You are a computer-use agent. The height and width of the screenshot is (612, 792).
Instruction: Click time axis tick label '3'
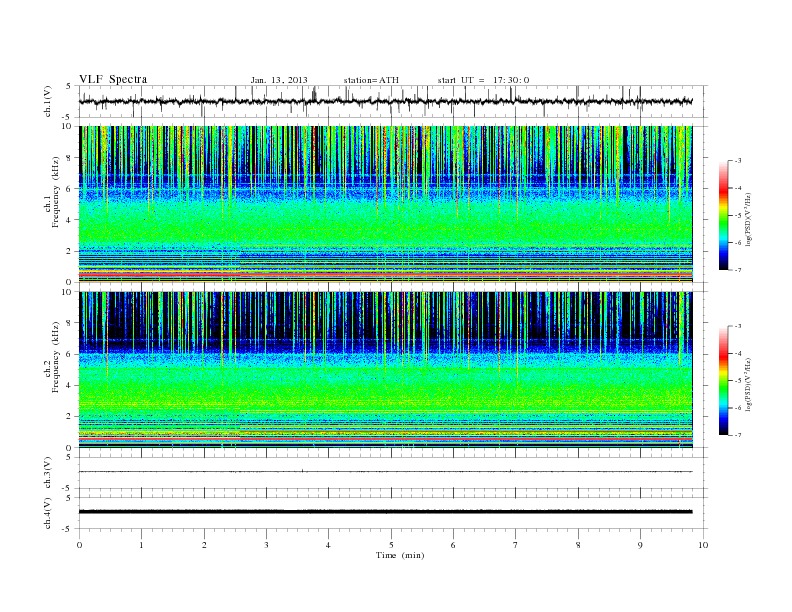pos(266,545)
